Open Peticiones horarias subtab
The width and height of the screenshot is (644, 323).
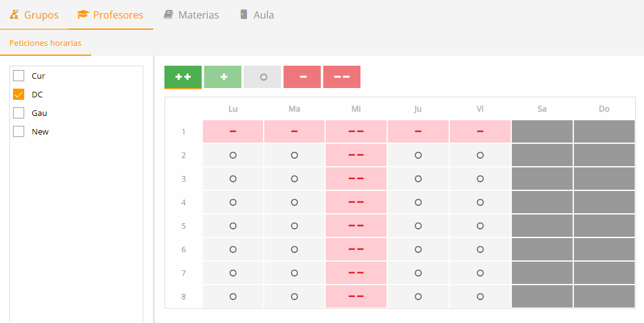tap(45, 43)
